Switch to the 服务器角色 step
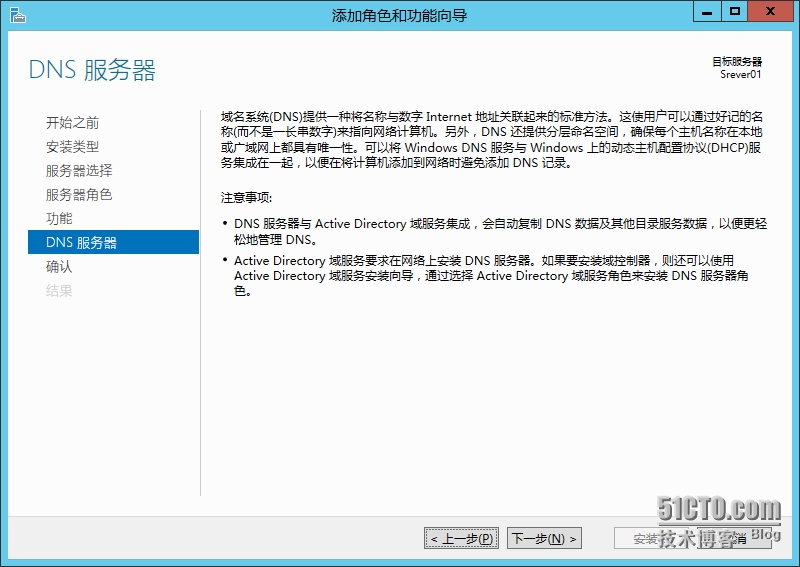The image size is (800, 567). [79, 194]
